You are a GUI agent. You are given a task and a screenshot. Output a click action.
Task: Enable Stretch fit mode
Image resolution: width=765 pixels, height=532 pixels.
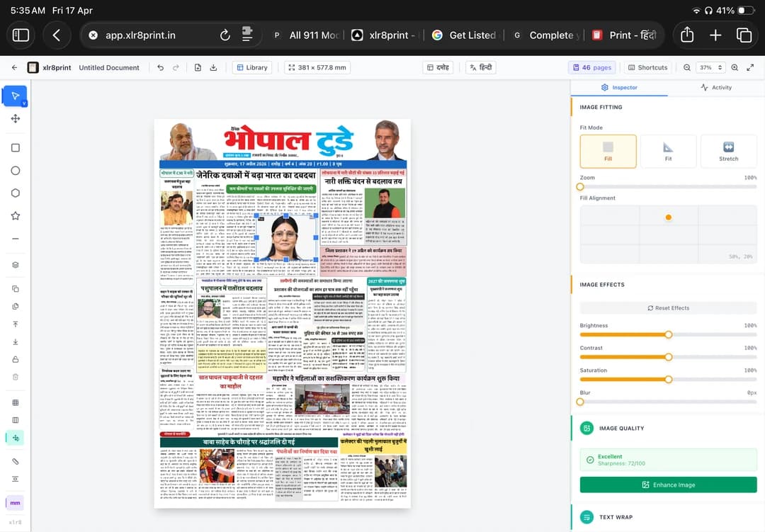point(728,151)
